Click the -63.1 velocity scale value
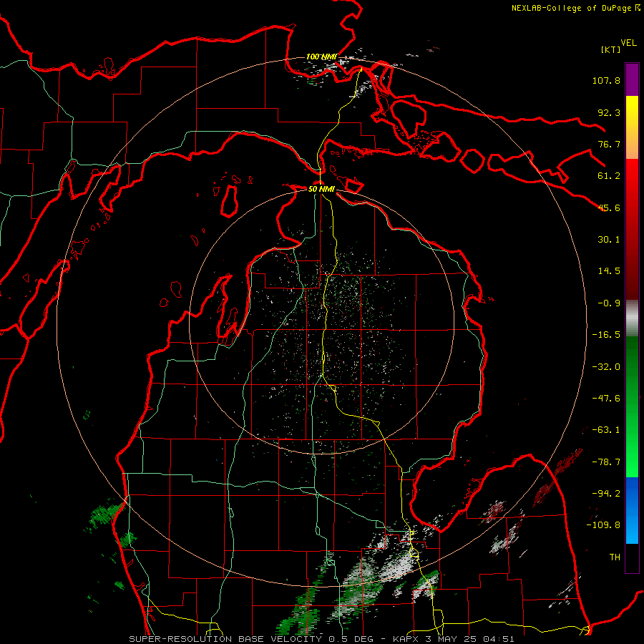The image size is (644, 644). (606, 430)
